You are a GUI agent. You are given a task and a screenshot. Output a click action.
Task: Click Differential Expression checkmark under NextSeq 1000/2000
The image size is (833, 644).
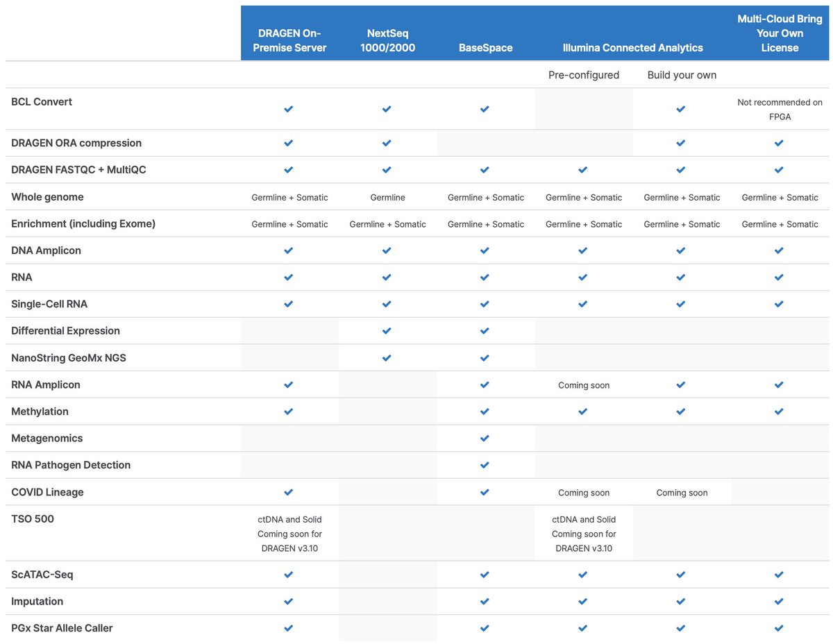pyautogui.click(x=387, y=331)
